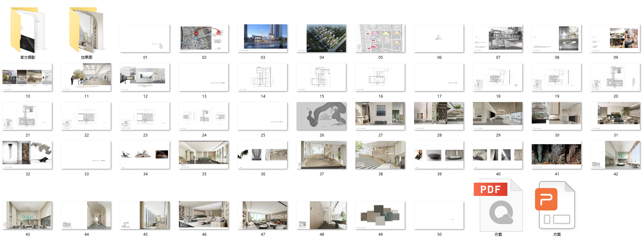This screenshot has width=644, height=243.
Task: Select image 34 showing open book
Action: [145, 155]
